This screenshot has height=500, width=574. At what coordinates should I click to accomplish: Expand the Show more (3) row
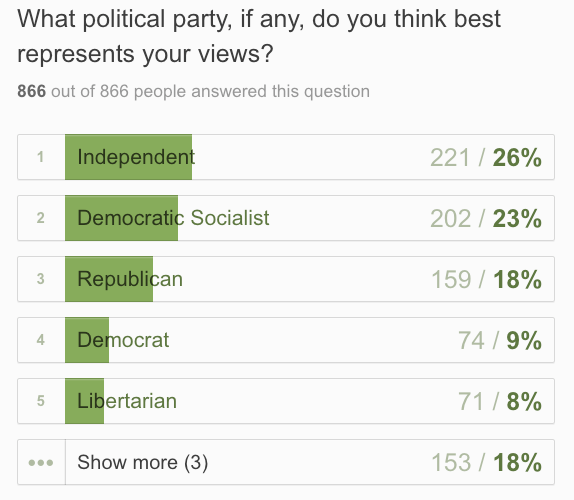point(286,462)
